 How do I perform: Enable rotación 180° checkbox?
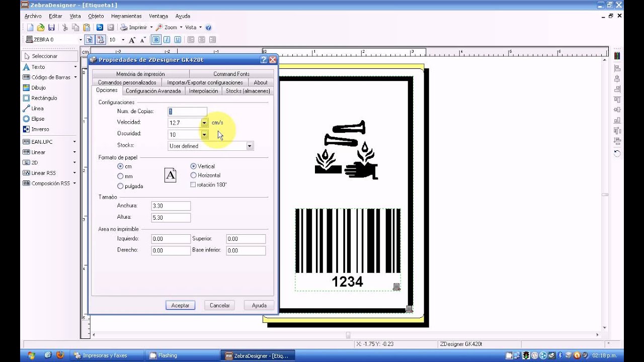click(x=193, y=185)
